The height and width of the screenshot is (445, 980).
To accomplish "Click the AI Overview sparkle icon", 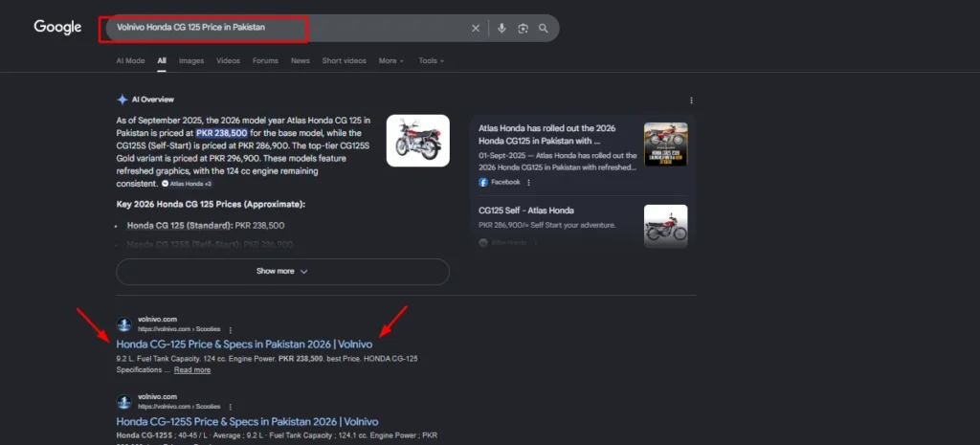I will [122, 100].
